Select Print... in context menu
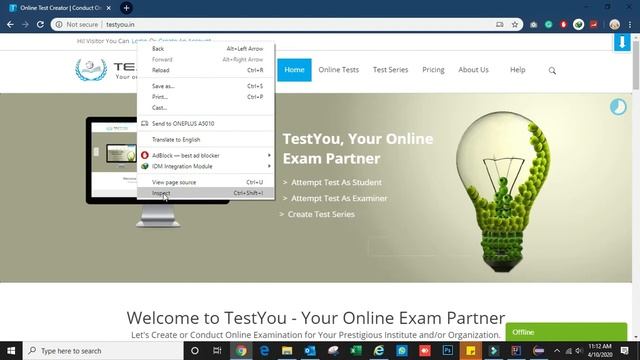Image resolution: width=640 pixels, height=360 pixels. (x=206, y=97)
